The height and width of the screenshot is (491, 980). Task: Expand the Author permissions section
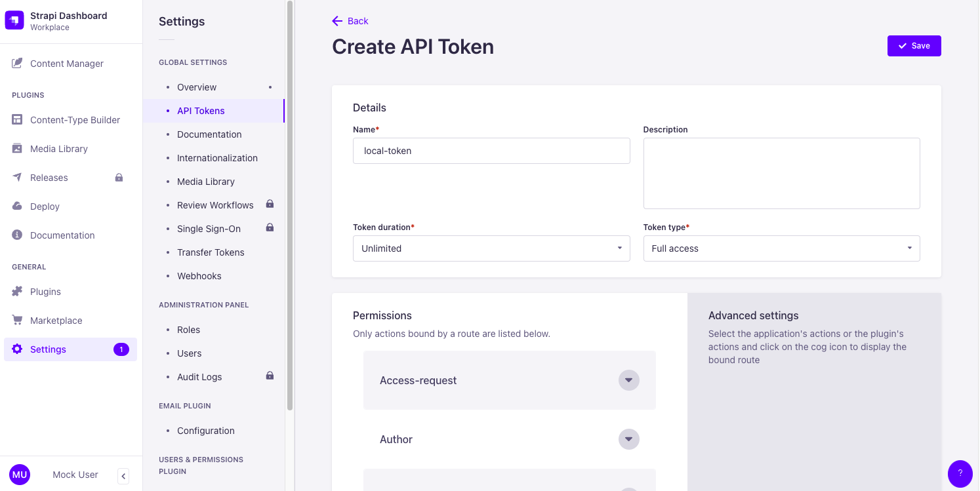628,439
